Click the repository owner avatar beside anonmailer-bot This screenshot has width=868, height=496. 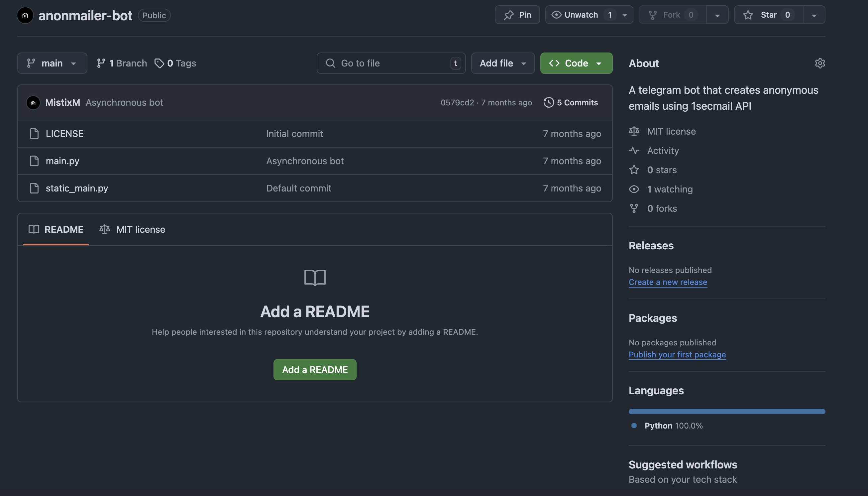[25, 15]
